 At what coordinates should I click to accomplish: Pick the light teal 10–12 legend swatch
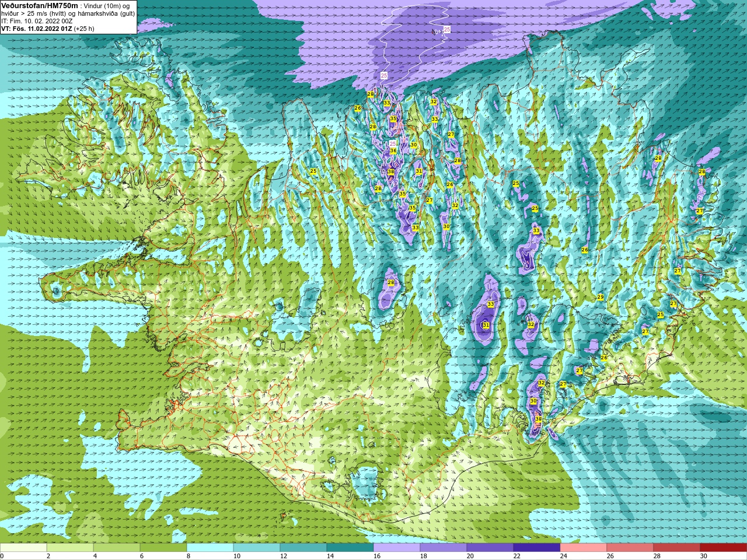coord(257,548)
